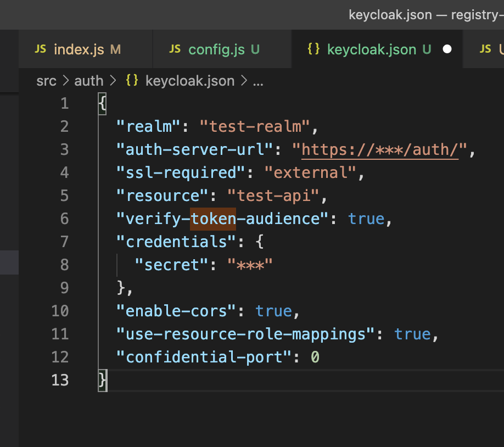Click highlighted word token on line 6
504x447 pixels.
[213, 219]
